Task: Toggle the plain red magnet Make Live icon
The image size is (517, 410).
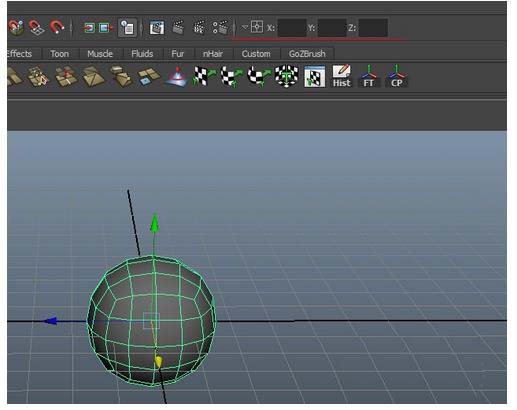Action: [57, 27]
